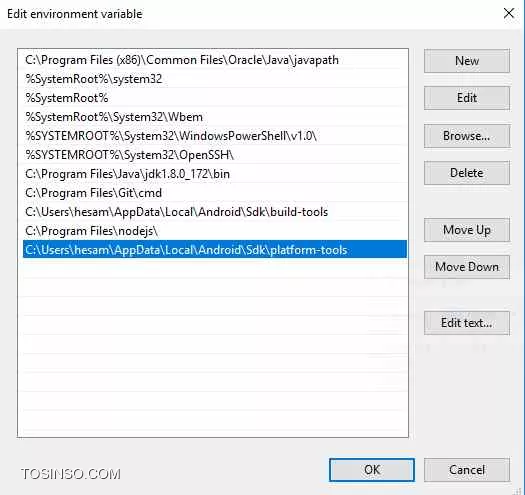Delete the selected path entry
525x495 pixels.
coord(467,173)
